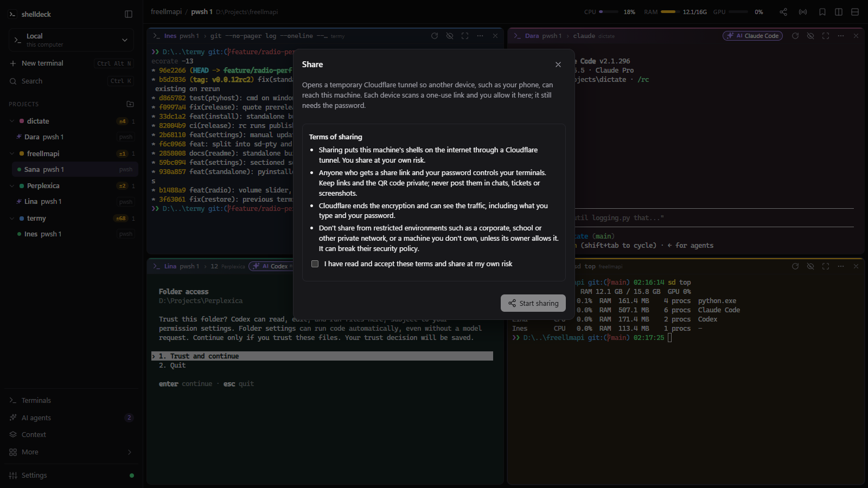Viewport: 868px width, 488px height.
Task: Add a project with the folder icon
Action: [130, 104]
